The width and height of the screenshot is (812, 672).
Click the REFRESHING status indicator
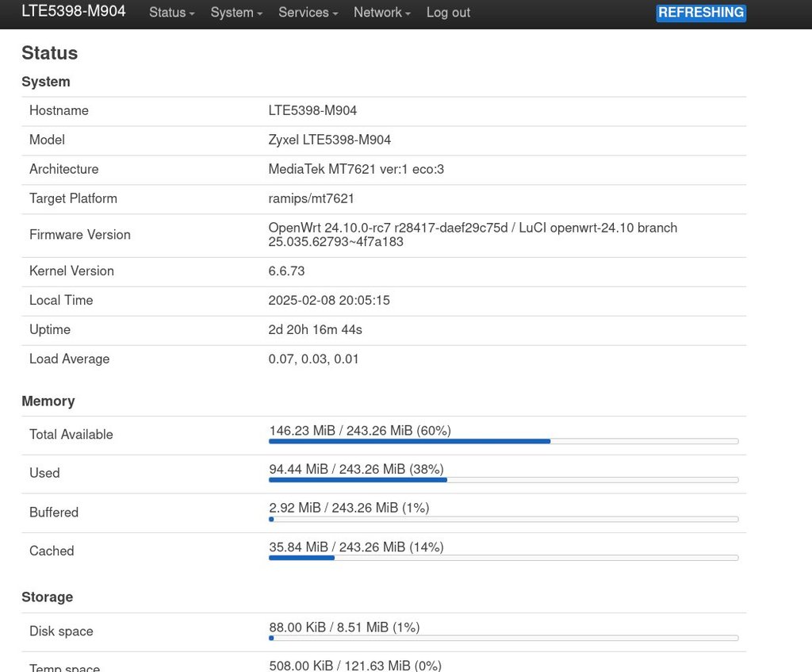click(701, 13)
